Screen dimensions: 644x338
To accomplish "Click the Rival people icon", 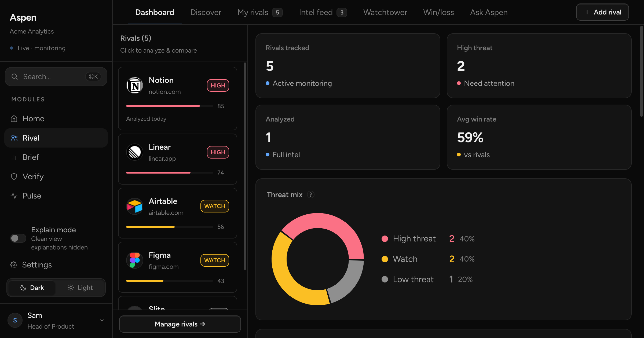I will (x=14, y=138).
